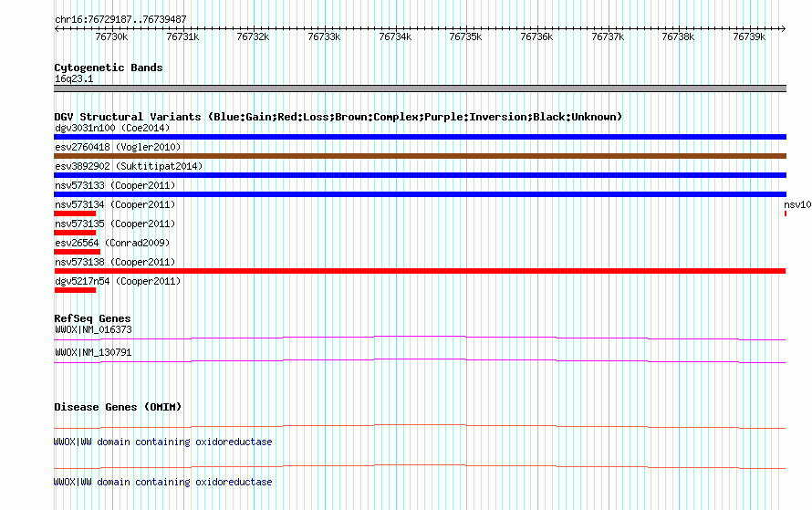Click the magenta gene line for WWOX|NM_016373
The height and width of the screenshot is (510, 812).
[420, 338]
